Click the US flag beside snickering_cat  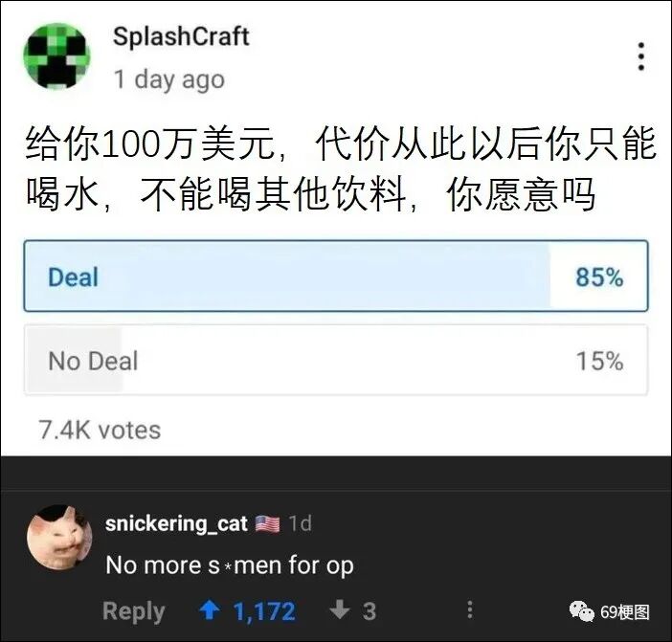point(267,523)
